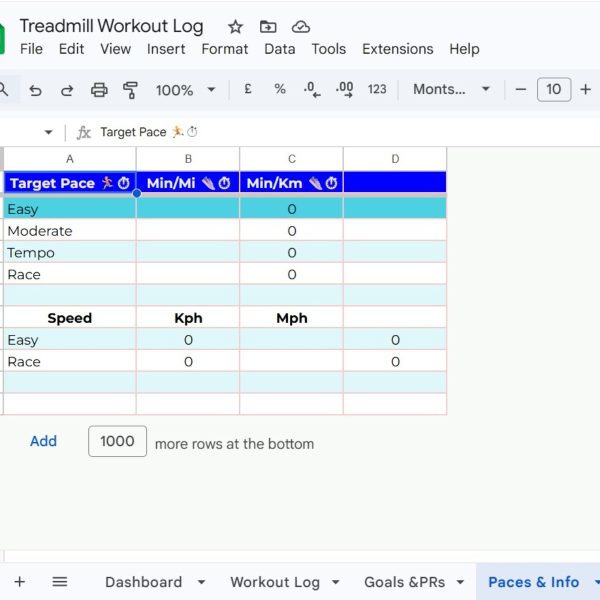The width and height of the screenshot is (600, 600).
Task: Switch to the Workout Log sheet tab
Action: tap(275, 582)
